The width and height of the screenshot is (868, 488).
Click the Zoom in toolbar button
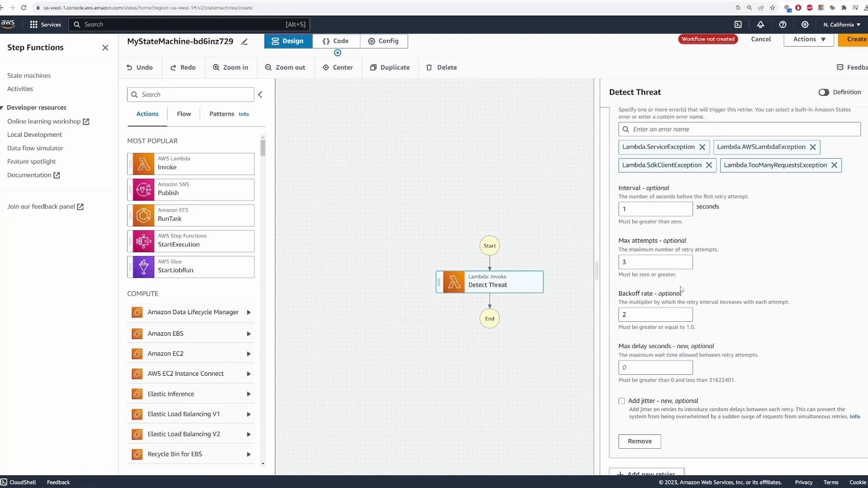pyautogui.click(x=231, y=67)
